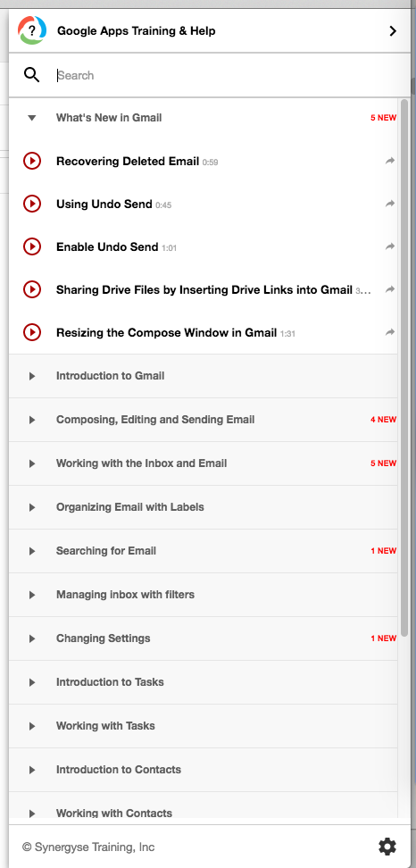Click play icon for Enable Undo Send

coord(32,246)
